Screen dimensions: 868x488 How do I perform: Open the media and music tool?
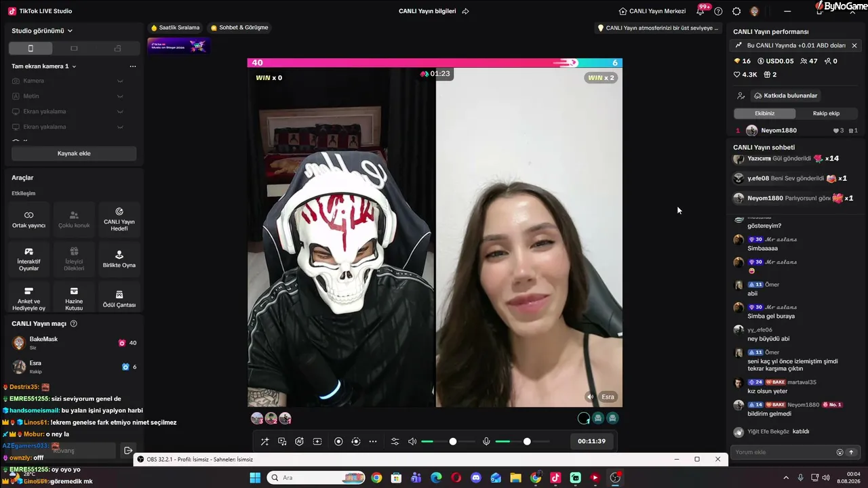tap(282, 442)
